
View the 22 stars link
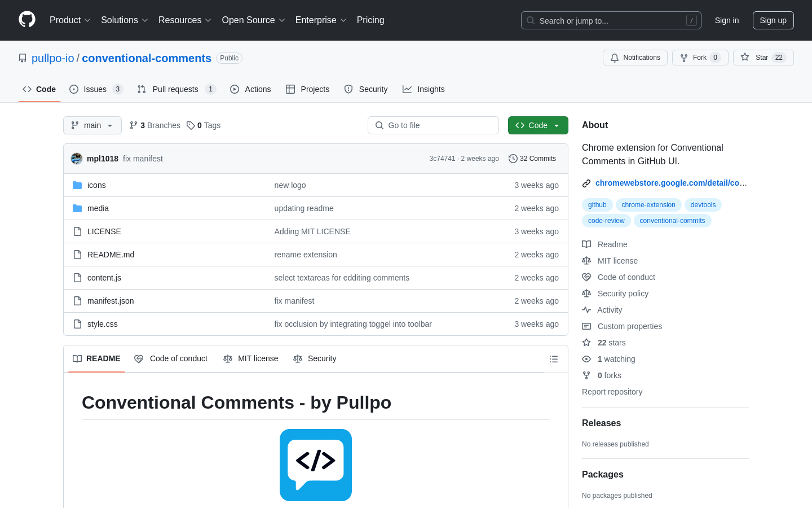point(604,343)
